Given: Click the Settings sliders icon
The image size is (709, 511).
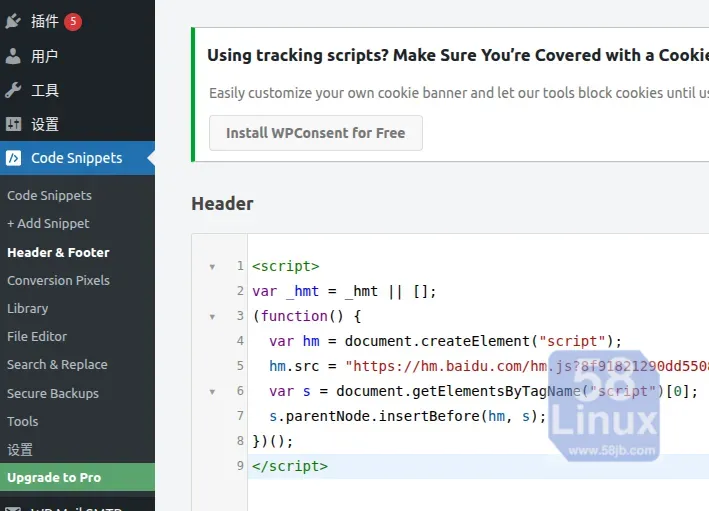Looking at the screenshot, I should pos(13,124).
